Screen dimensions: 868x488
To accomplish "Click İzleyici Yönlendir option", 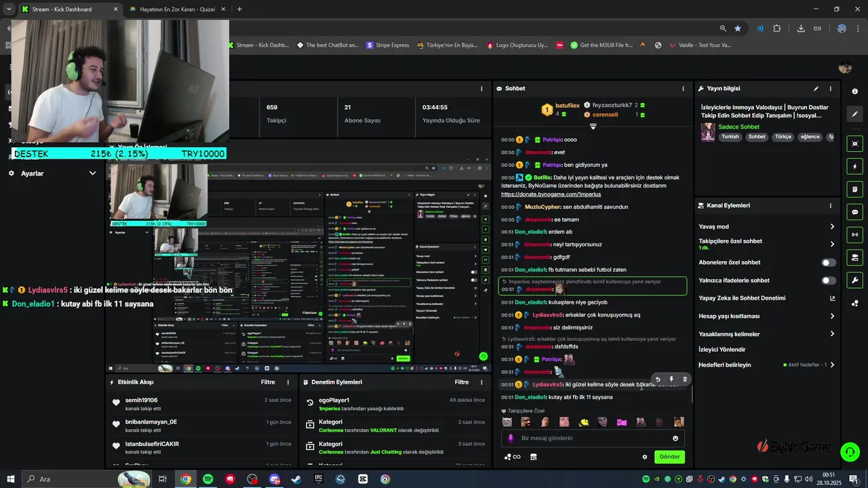I will click(722, 350).
